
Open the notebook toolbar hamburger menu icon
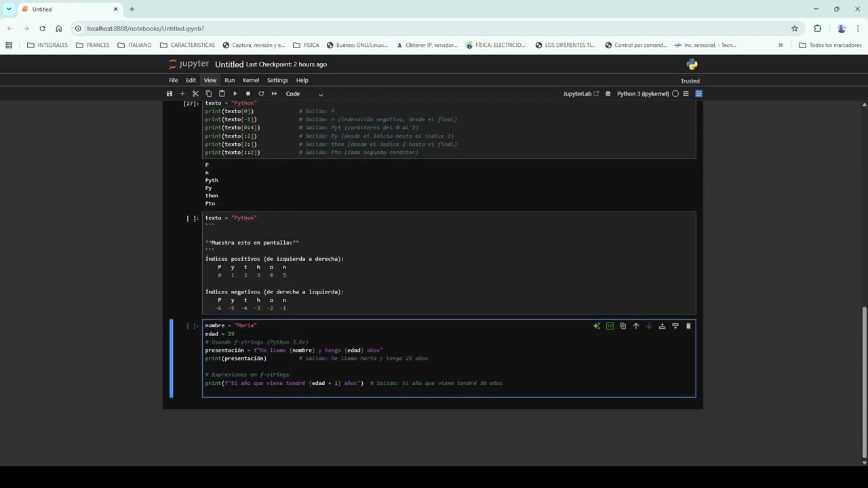point(686,94)
